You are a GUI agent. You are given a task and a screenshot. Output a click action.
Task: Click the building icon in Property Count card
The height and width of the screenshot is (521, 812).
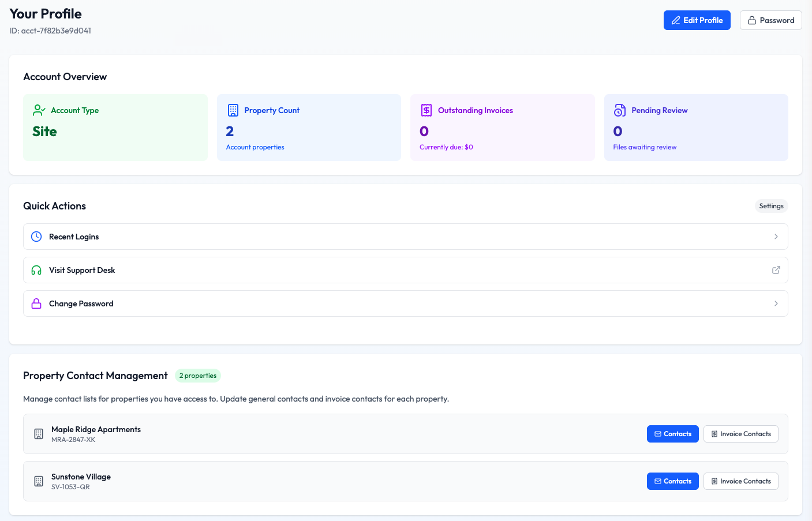point(233,110)
